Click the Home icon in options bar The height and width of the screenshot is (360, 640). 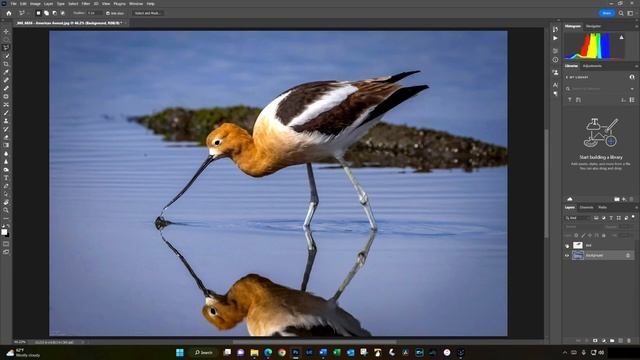9,13
